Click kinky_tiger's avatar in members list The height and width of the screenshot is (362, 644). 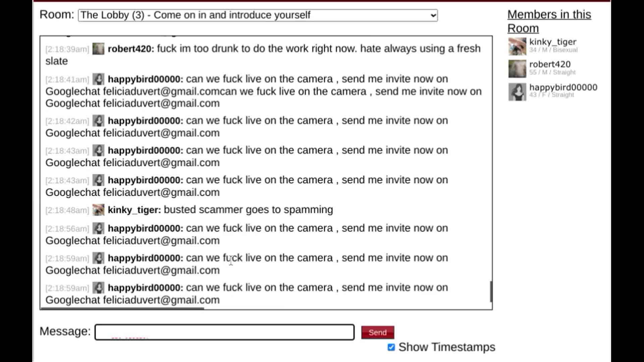click(517, 46)
